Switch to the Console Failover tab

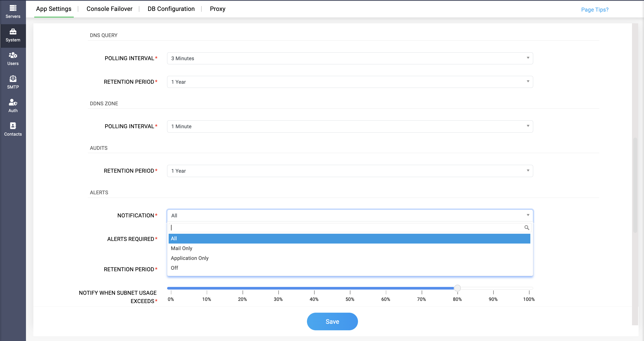[x=109, y=9]
